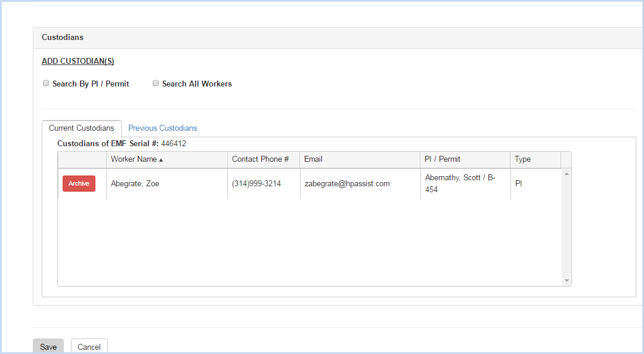Enable the Search By PI / Permit checkbox

(x=46, y=83)
